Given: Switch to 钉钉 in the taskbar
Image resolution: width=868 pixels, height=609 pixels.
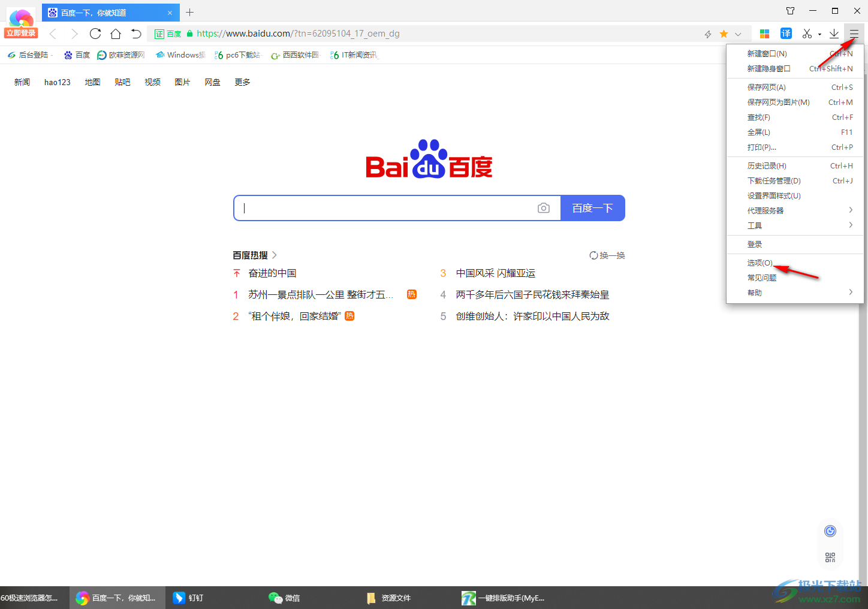Looking at the screenshot, I should click(188, 598).
